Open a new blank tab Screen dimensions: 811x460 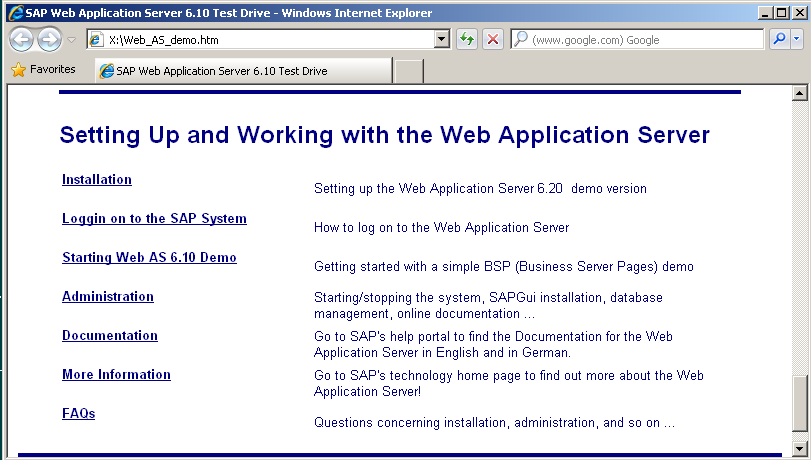coord(409,71)
